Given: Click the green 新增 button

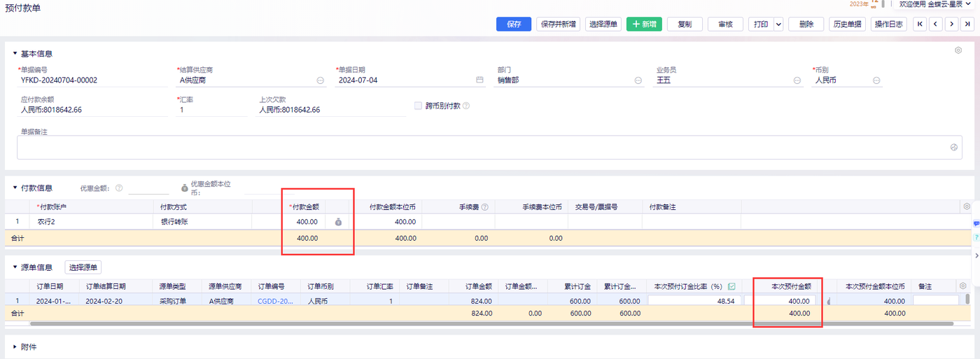Looking at the screenshot, I should click(x=644, y=24).
